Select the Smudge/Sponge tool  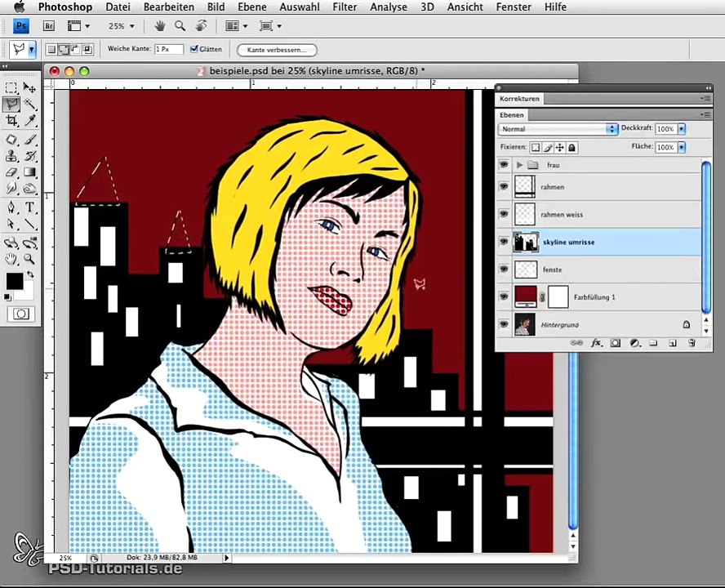[11, 189]
